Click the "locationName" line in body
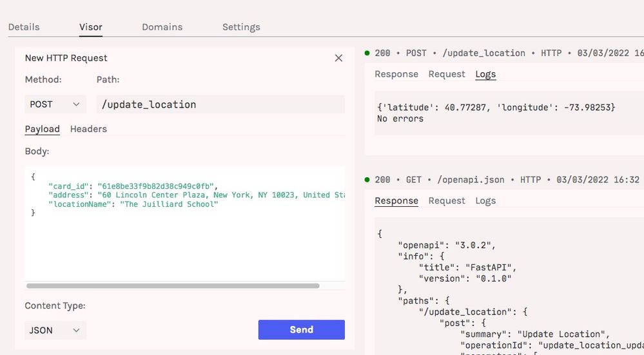The width and height of the screenshot is (644, 355). click(133, 204)
